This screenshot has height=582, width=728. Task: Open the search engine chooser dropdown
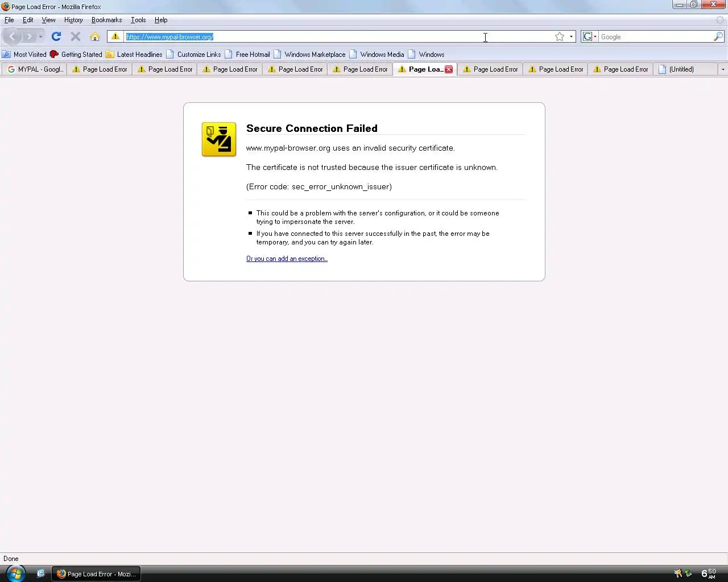click(x=590, y=36)
